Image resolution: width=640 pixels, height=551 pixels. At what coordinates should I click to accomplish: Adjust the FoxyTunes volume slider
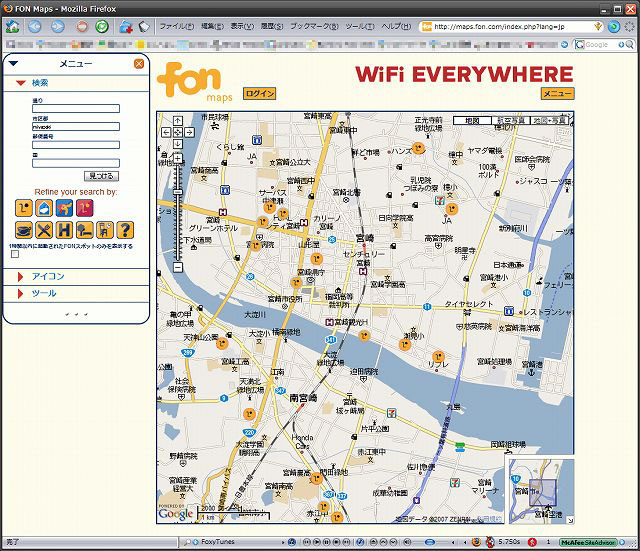(431, 542)
